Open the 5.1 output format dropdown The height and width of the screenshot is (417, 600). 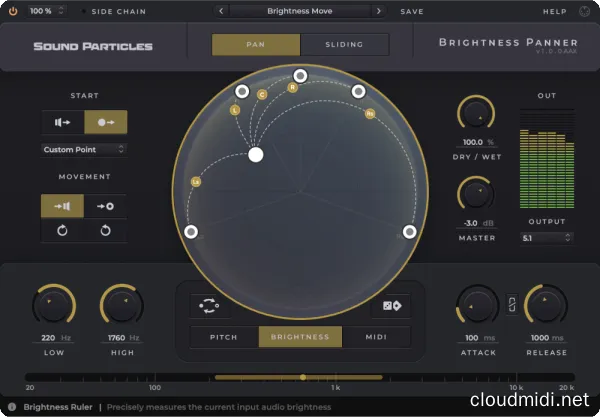point(547,238)
